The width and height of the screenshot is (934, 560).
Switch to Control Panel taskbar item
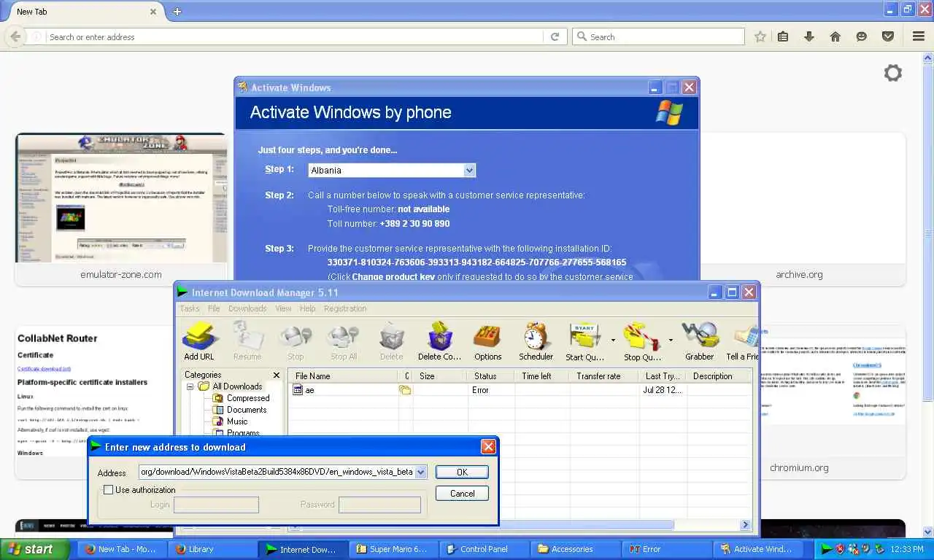[x=484, y=549]
